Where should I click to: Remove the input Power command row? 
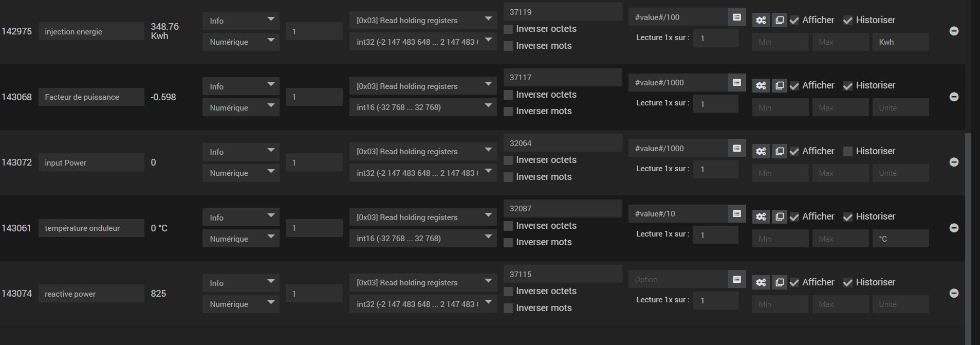coord(954,162)
